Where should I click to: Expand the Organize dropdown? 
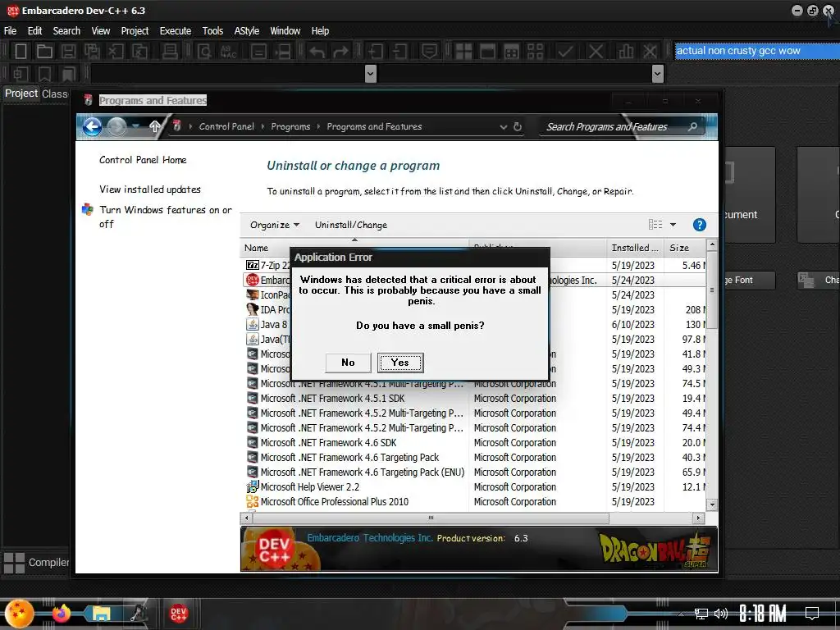coord(275,225)
